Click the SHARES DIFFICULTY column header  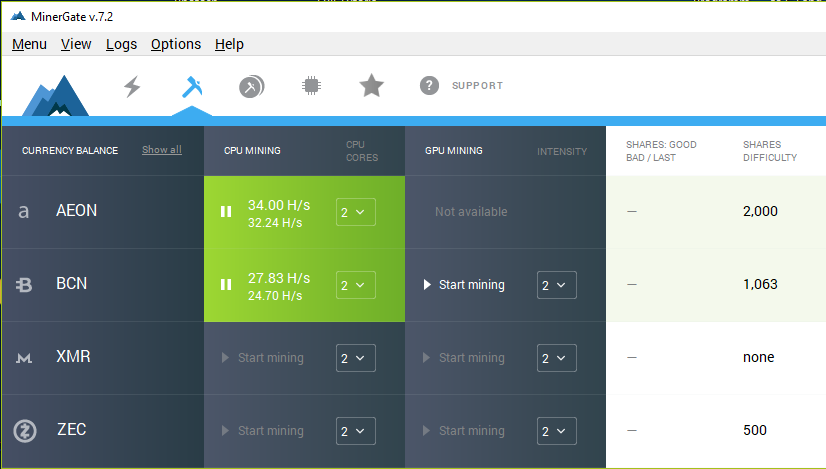click(770, 151)
